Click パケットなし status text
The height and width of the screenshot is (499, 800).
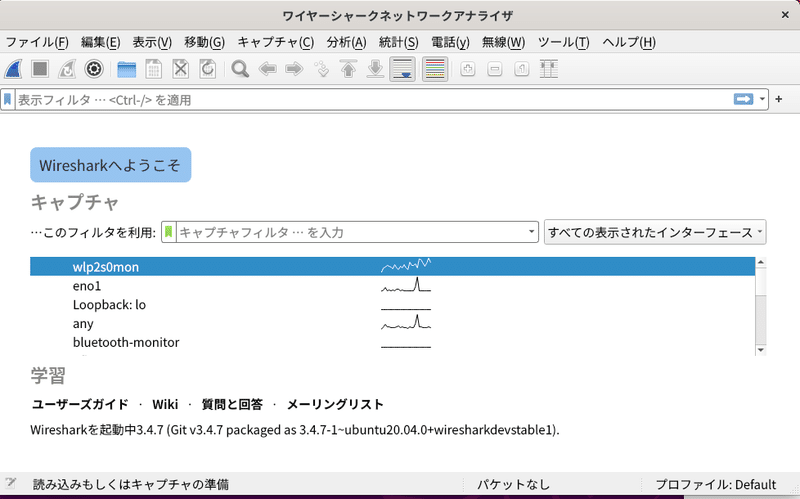coord(513,484)
